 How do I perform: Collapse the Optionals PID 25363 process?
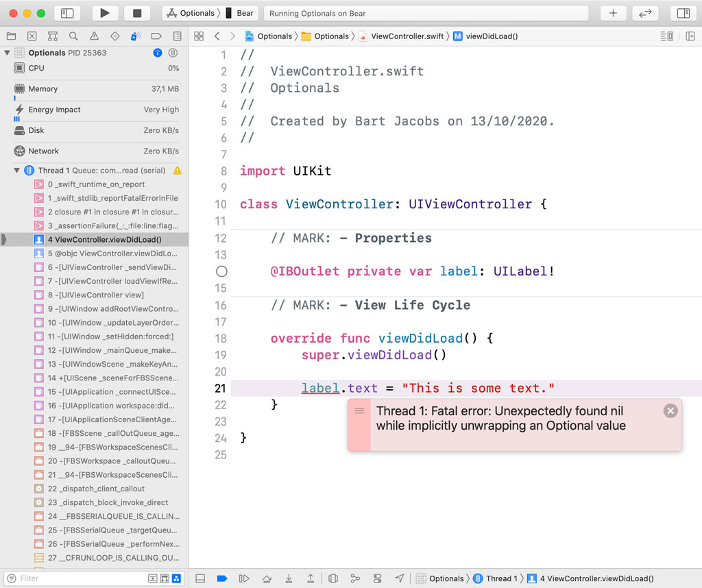click(x=6, y=52)
